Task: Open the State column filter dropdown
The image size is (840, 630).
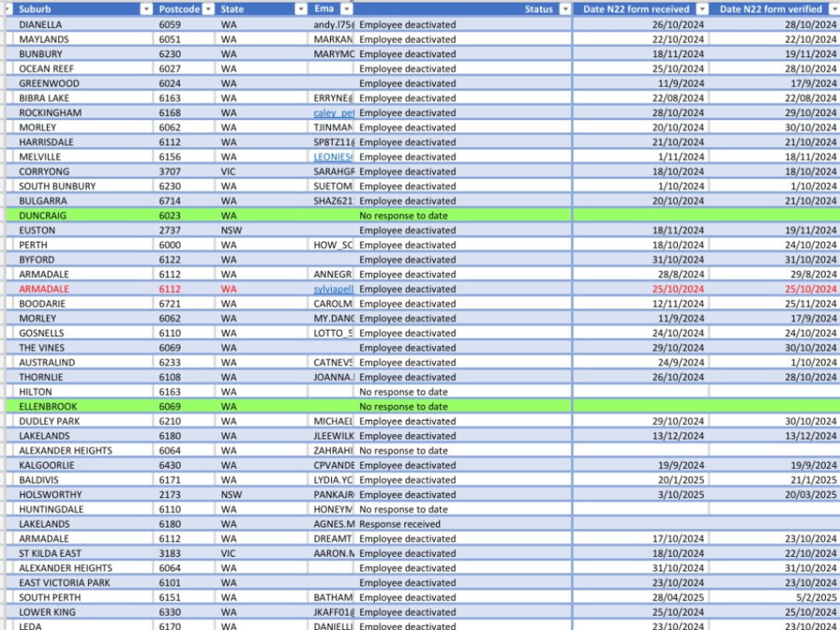Action: [301, 9]
